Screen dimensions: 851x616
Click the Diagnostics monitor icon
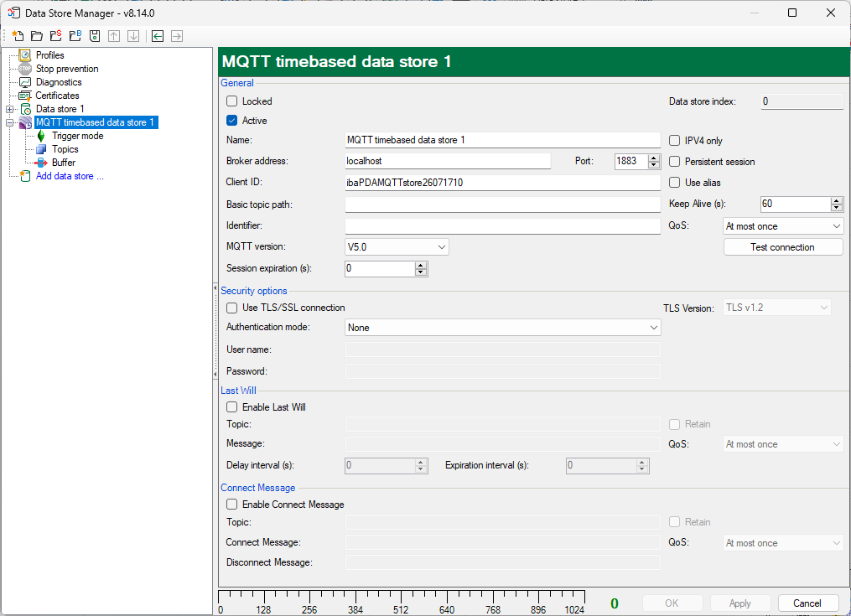25,82
